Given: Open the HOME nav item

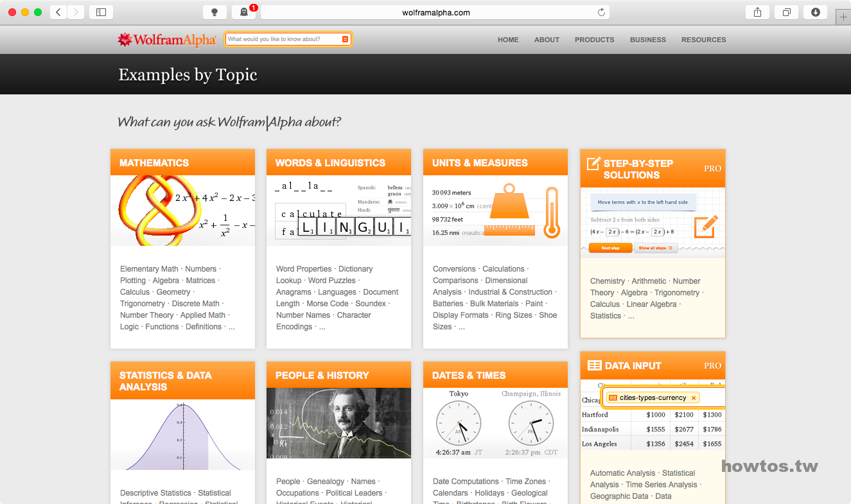Looking at the screenshot, I should (x=508, y=40).
